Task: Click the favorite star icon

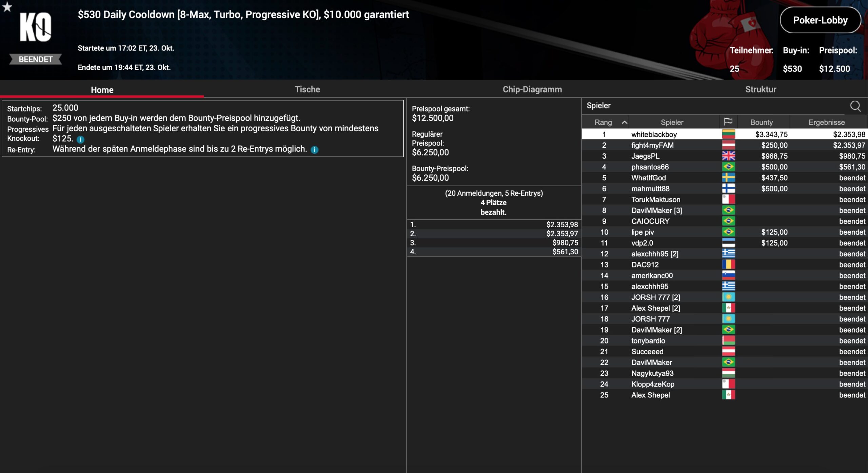Action: (7, 6)
